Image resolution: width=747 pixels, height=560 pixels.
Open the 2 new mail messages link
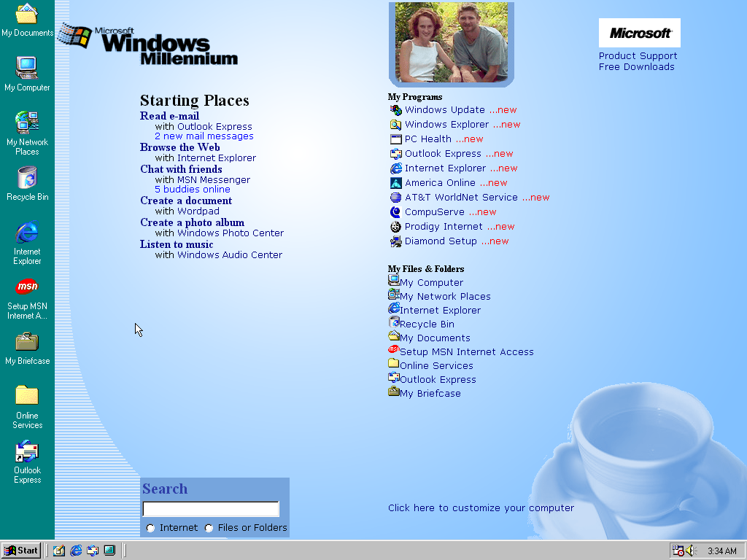[204, 136]
